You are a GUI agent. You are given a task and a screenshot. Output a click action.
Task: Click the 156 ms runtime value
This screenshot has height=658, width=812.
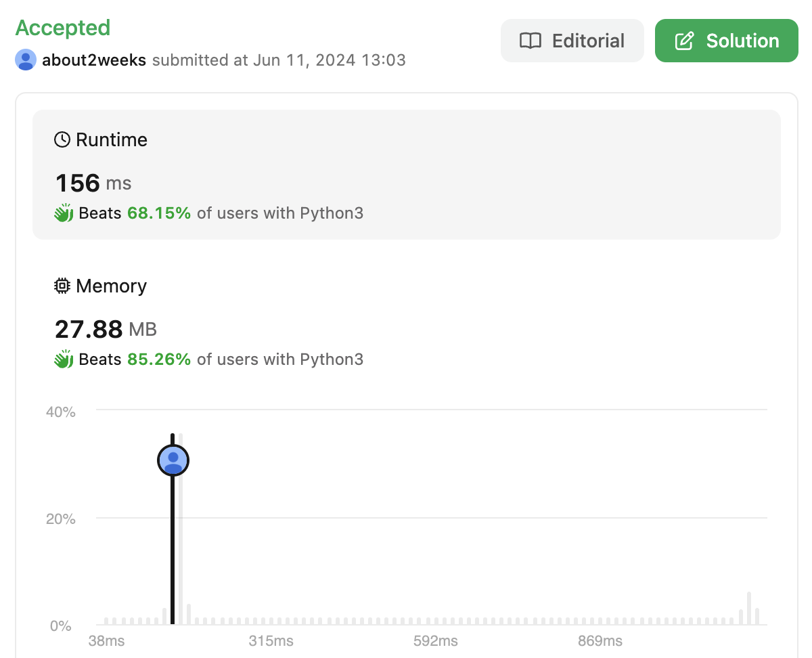pyautogui.click(x=93, y=183)
